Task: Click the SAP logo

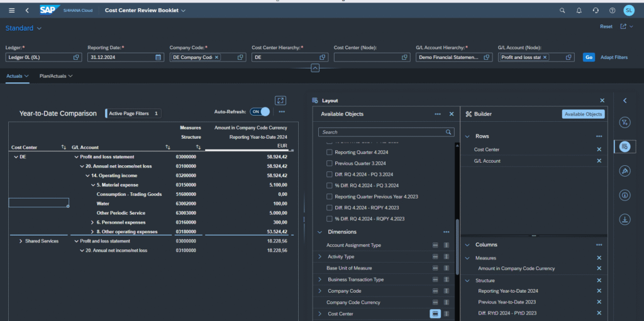Action: point(49,10)
